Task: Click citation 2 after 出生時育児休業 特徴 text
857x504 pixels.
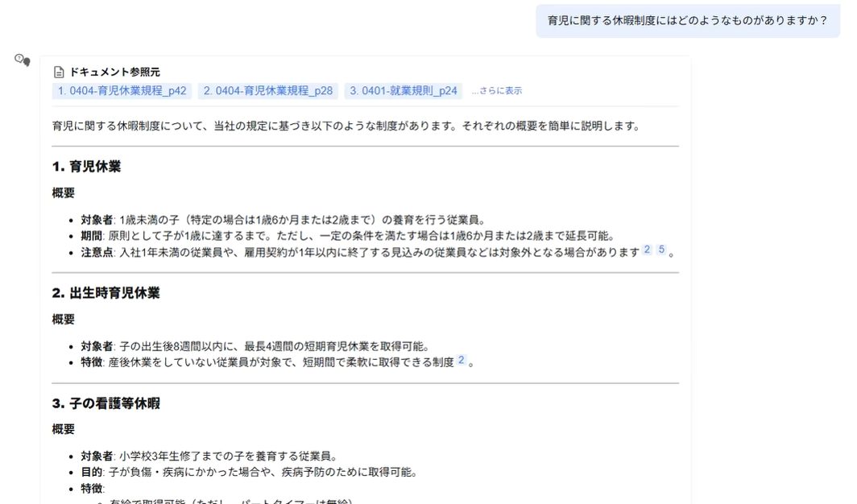Action: point(462,360)
